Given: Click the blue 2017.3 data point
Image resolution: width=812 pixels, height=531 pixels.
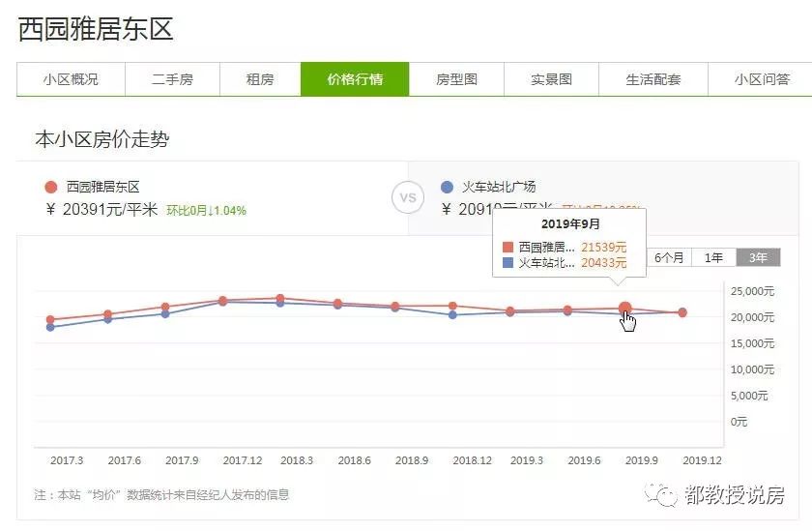Looking at the screenshot, I should click(x=50, y=328).
